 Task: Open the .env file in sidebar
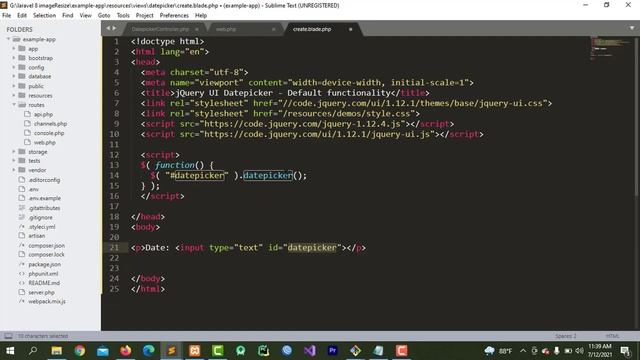[33, 189]
